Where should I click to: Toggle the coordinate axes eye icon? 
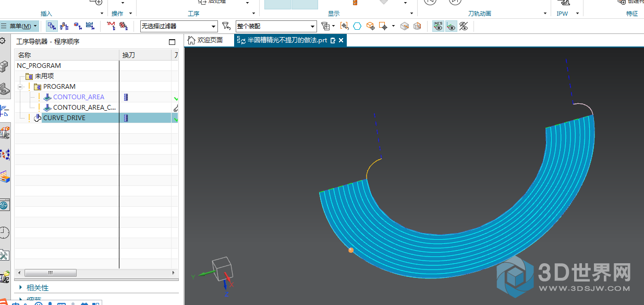(451, 26)
